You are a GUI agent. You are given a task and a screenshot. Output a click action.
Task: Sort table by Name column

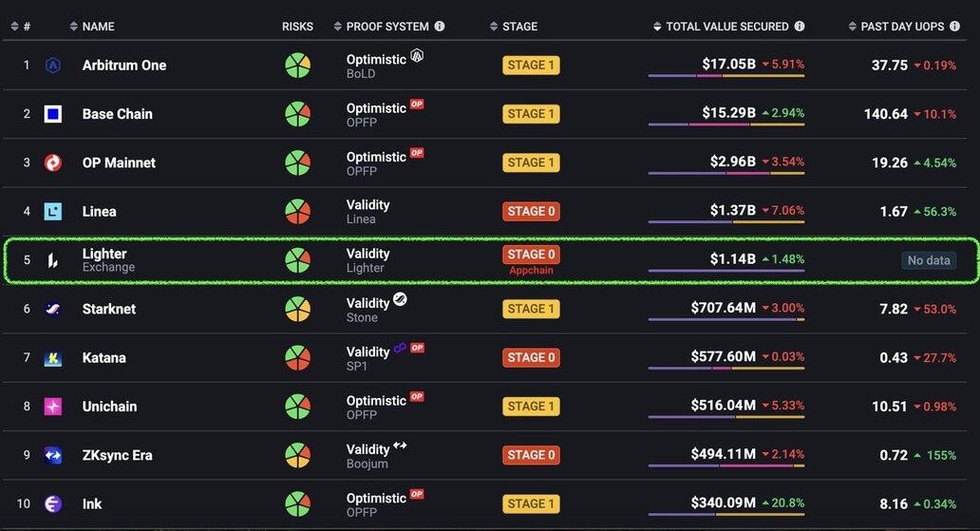[98, 27]
